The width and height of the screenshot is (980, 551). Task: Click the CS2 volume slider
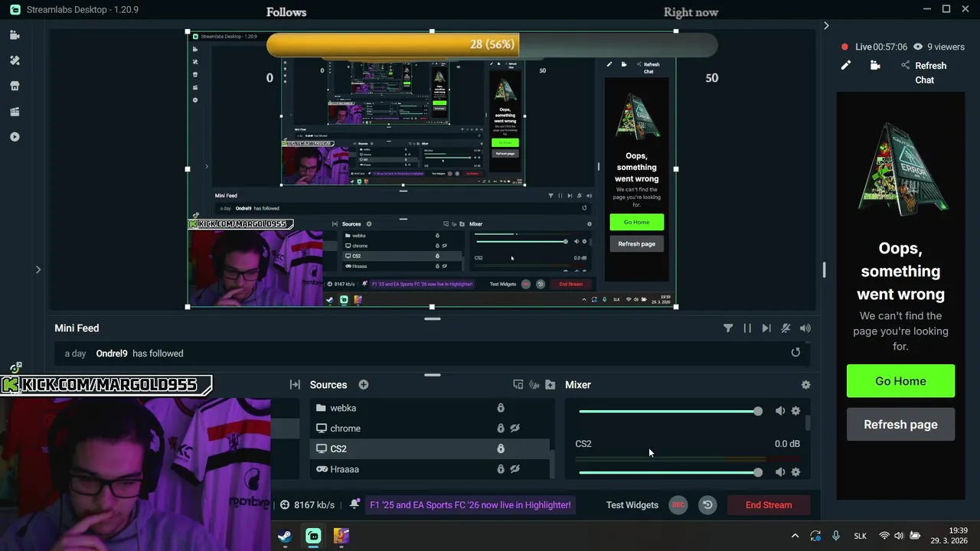click(x=670, y=472)
